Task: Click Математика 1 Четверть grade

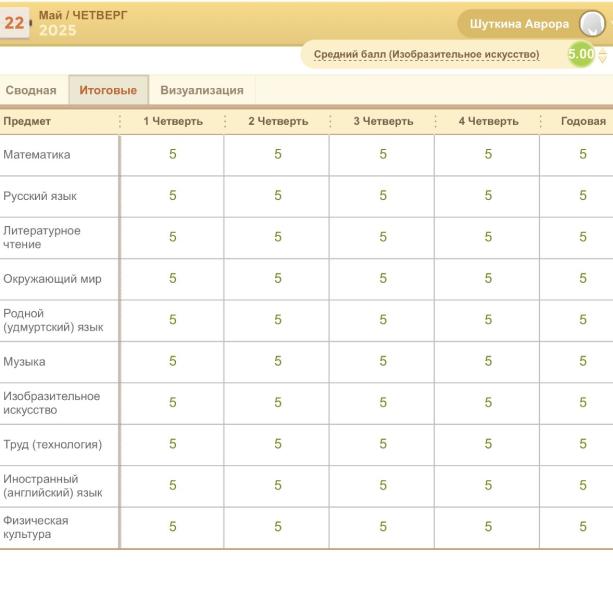Action: [172, 154]
